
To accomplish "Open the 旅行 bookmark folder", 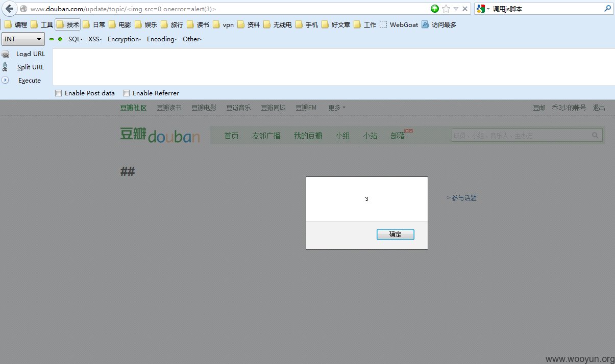I will [172, 24].
